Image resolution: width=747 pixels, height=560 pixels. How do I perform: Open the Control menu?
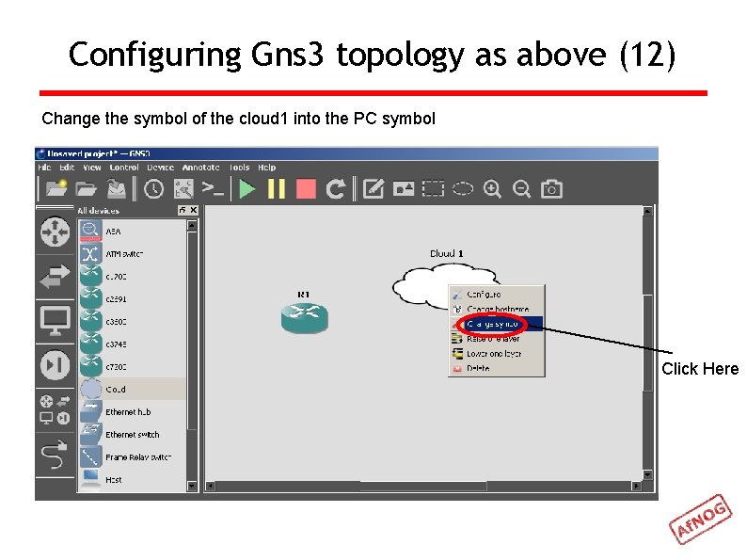[x=124, y=168]
